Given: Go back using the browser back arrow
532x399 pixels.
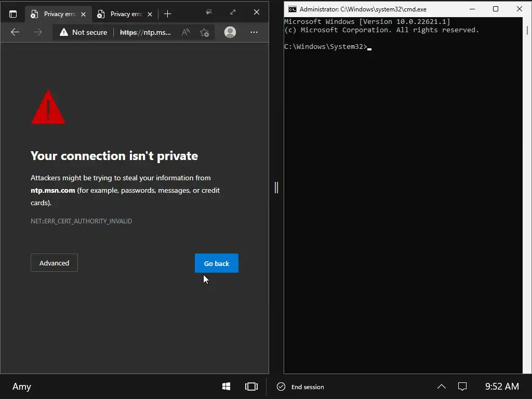Looking at the screenshot, I should pos(15,32).
